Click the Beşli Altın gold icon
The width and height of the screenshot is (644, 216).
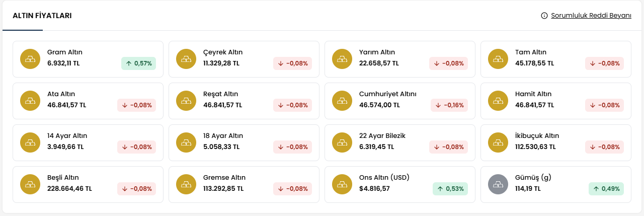pyautogui.click(x=30, y=184)
